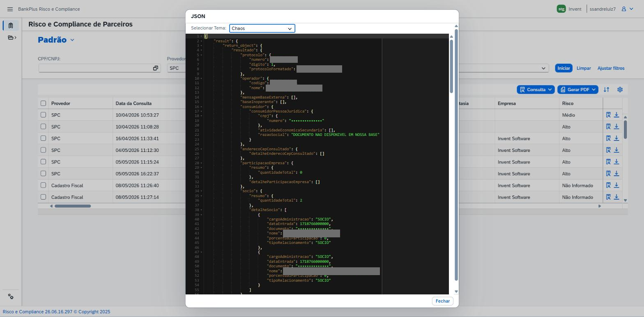Open the user menu chevron next to profile
Image resolution: width=644 pixels, height=317 pixels.
click(631, 9)
